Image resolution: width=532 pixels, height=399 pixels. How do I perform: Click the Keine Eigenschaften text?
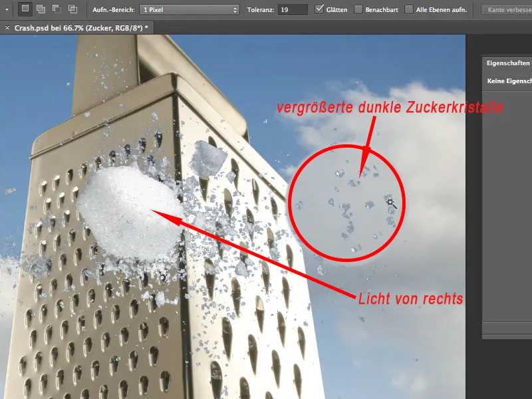pos(509,81)
